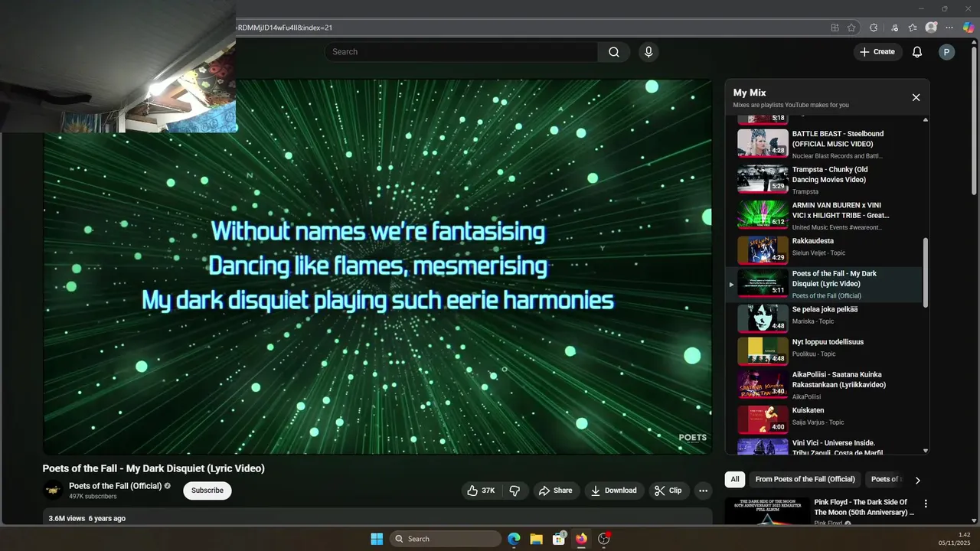This screenshot has height=551, width=980.
Task: Start voice search with the microphone icon
Action: [648, 52]
